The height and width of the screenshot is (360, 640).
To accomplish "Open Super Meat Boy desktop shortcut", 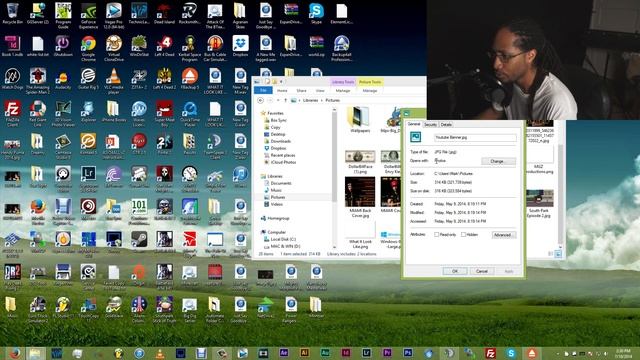I will 164,113.
